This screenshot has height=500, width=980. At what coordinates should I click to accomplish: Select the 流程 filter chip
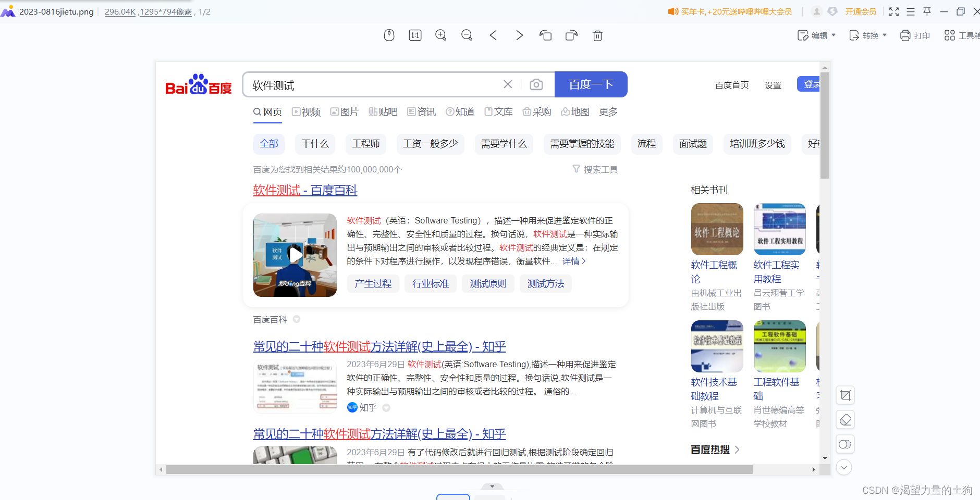pos(647,144)
